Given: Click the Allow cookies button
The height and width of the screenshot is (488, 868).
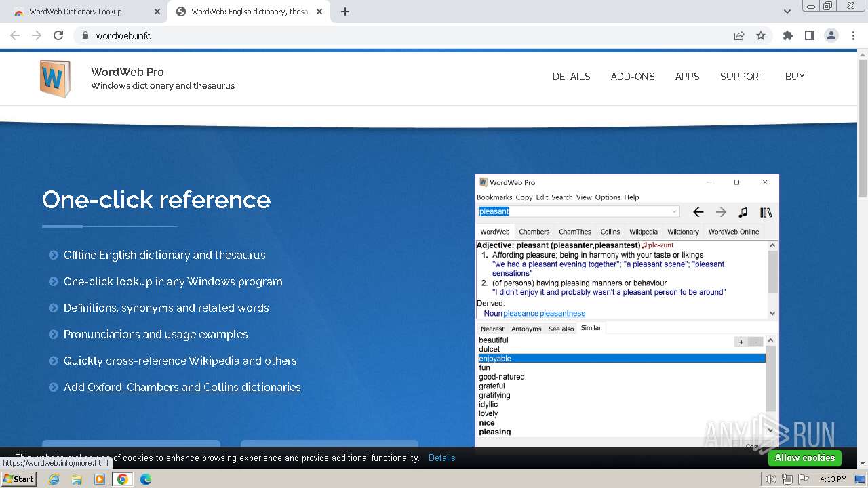Looking at the screenshot, I should (804, 458).
